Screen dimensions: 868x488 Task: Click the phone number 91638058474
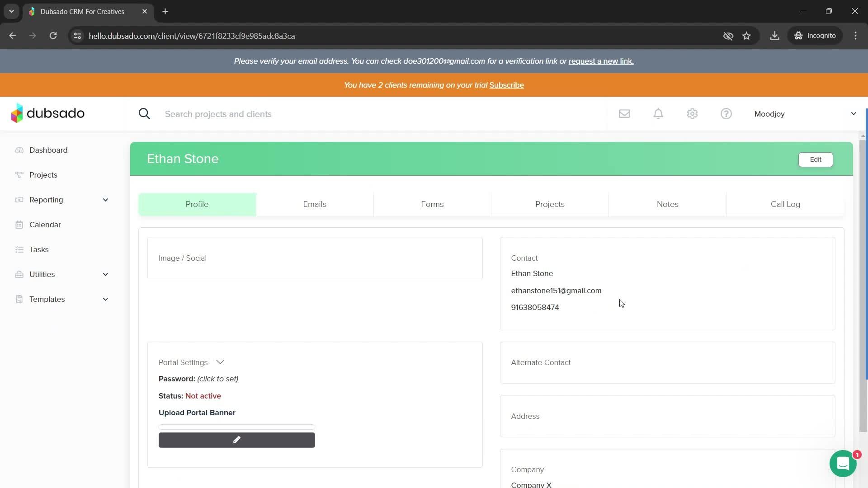535,307
